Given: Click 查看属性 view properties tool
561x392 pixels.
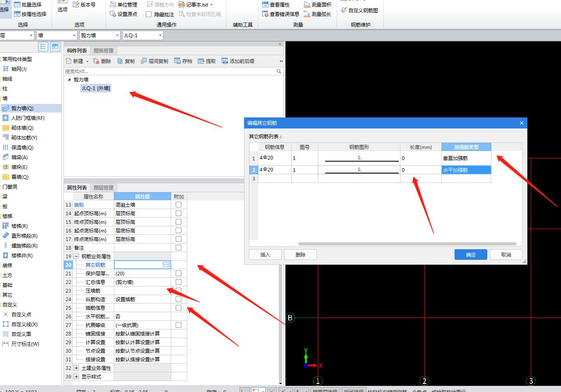Looking at the screenshot, I should [x=276, y=5].
